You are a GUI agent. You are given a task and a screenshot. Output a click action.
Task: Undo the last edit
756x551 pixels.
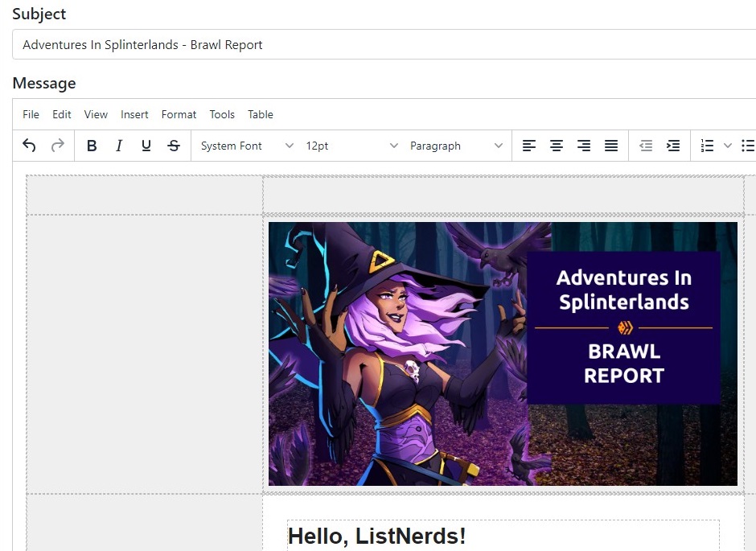(x=29, y=146)
